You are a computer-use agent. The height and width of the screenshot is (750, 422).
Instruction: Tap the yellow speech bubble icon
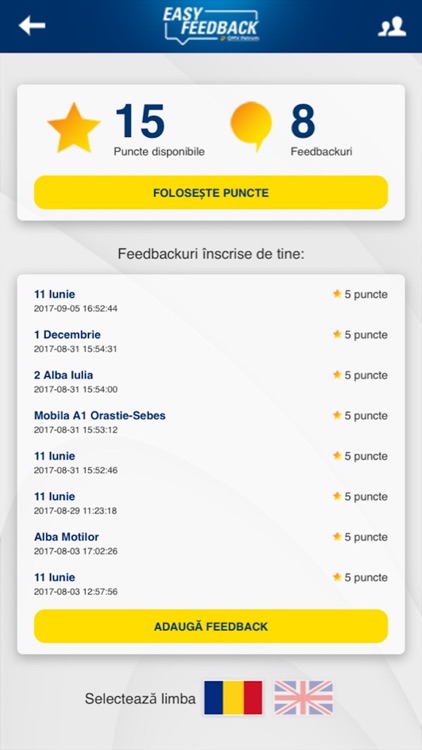251,126
